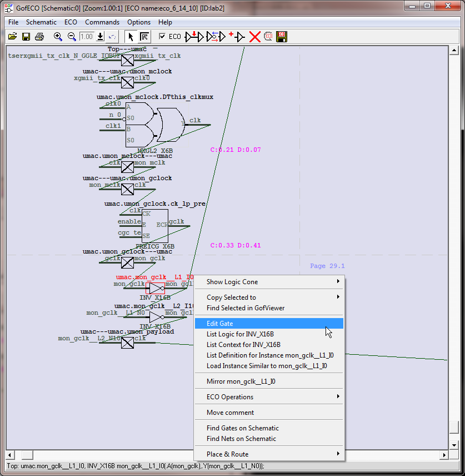Open the Commands menu

[102, 22]
